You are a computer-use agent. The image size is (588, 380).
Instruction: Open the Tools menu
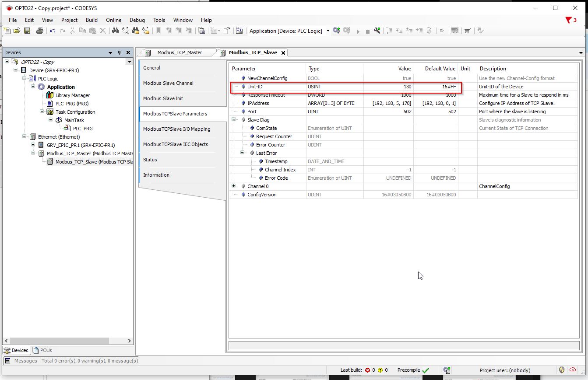pyautogui.click(x=159, y=20)
